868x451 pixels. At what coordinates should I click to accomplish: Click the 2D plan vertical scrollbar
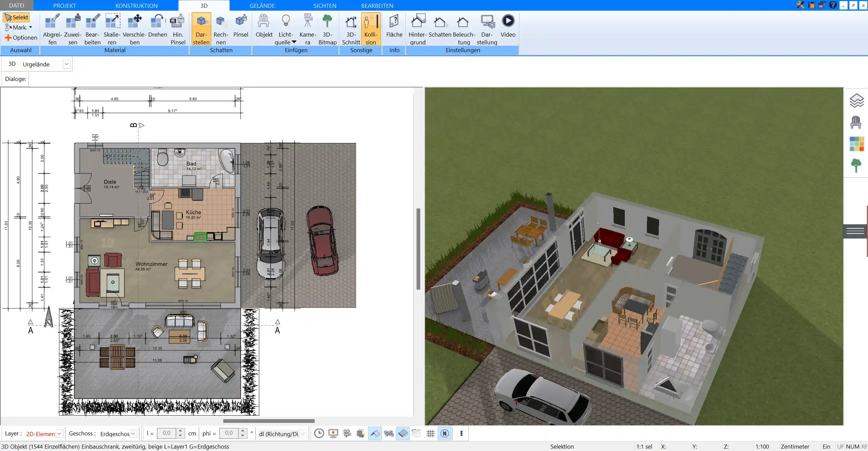(x=418, y=249)
